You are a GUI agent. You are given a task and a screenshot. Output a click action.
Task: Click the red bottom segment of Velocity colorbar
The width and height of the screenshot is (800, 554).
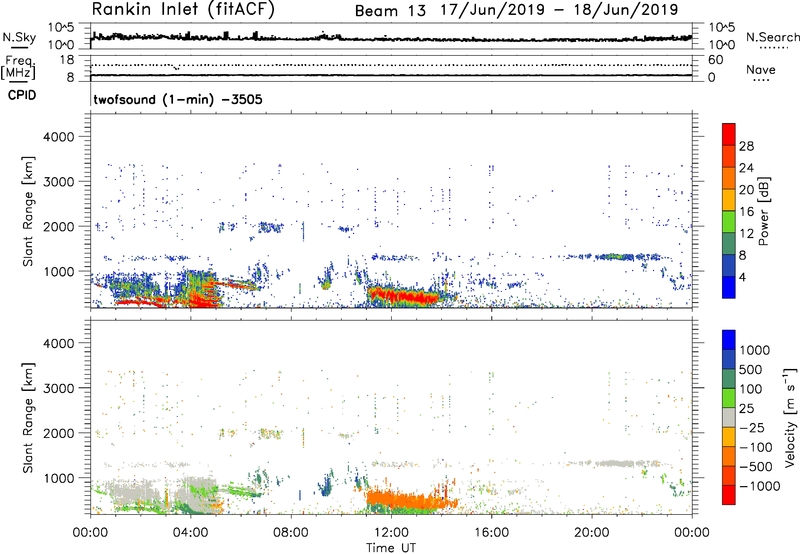point(729,495)
